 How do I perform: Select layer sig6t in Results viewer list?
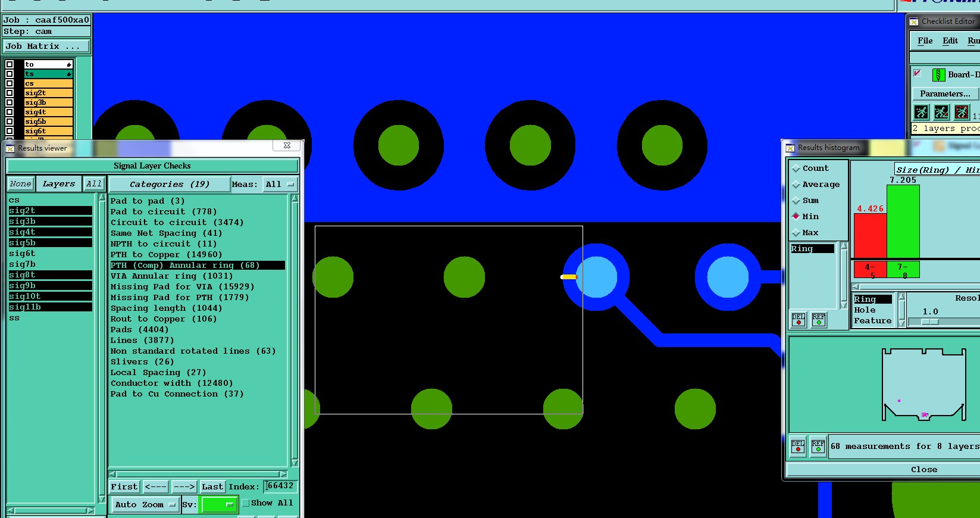(50, 253)
